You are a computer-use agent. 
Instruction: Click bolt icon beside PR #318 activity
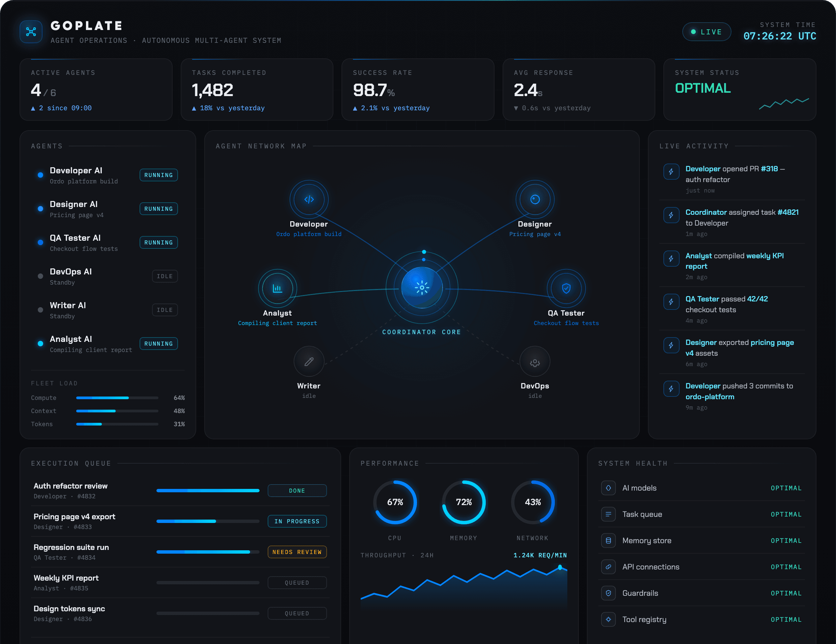[671, 172]
